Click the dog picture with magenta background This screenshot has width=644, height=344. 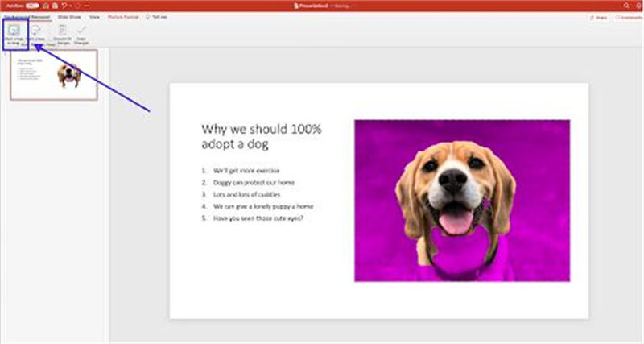(x=462, y=201)
